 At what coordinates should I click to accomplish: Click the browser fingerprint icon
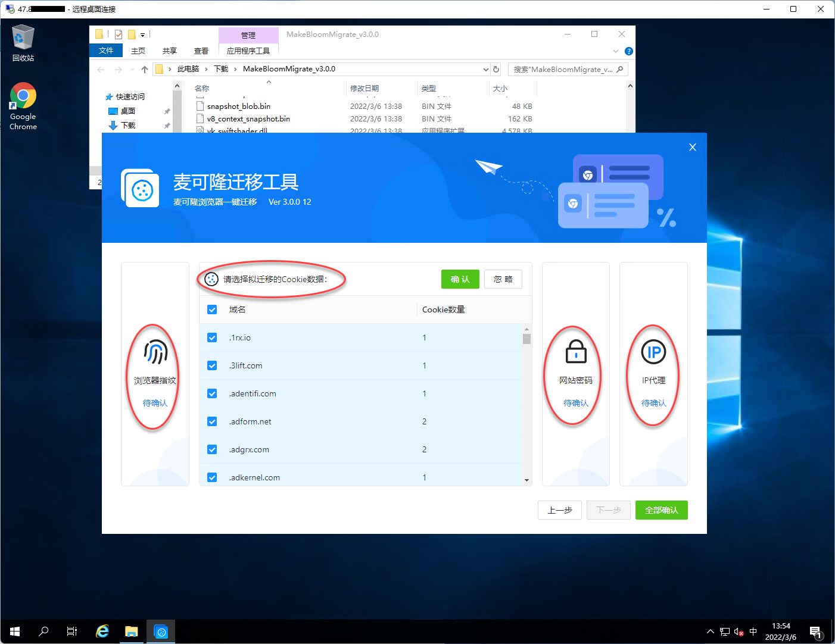(155, 352)
